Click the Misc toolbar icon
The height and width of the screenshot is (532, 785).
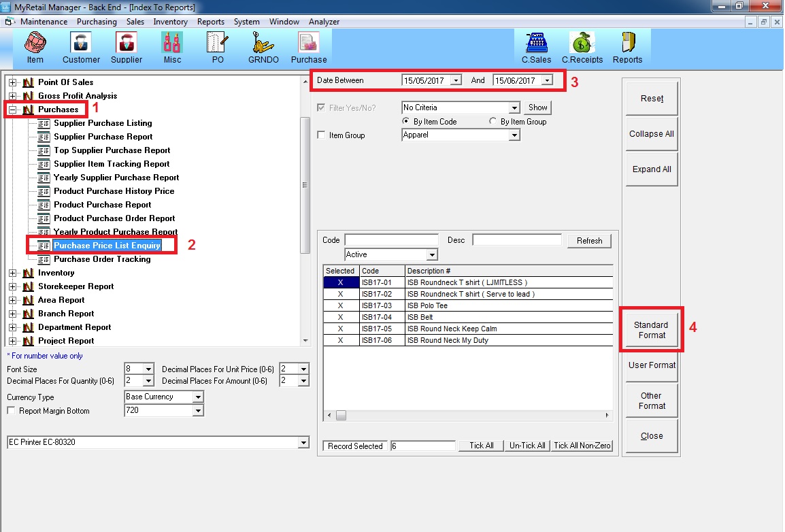pyautogui.click(x=172, y=46)
